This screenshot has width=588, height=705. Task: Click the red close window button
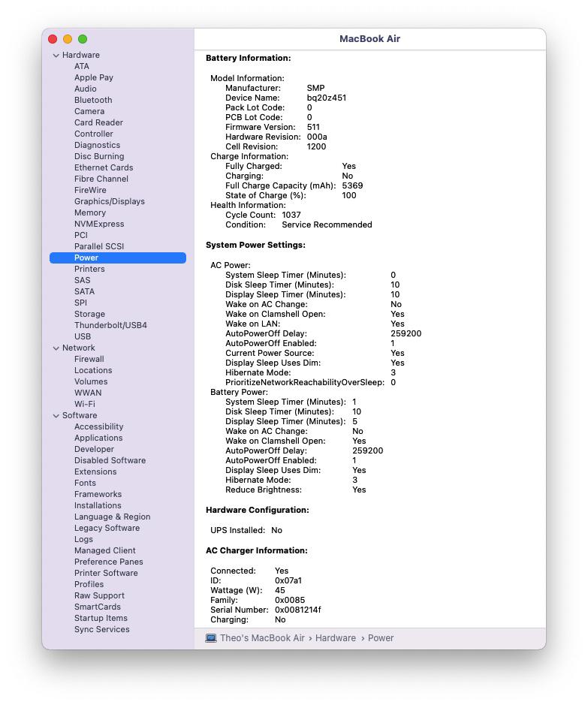pyautogui.click(x=53, y=39)
